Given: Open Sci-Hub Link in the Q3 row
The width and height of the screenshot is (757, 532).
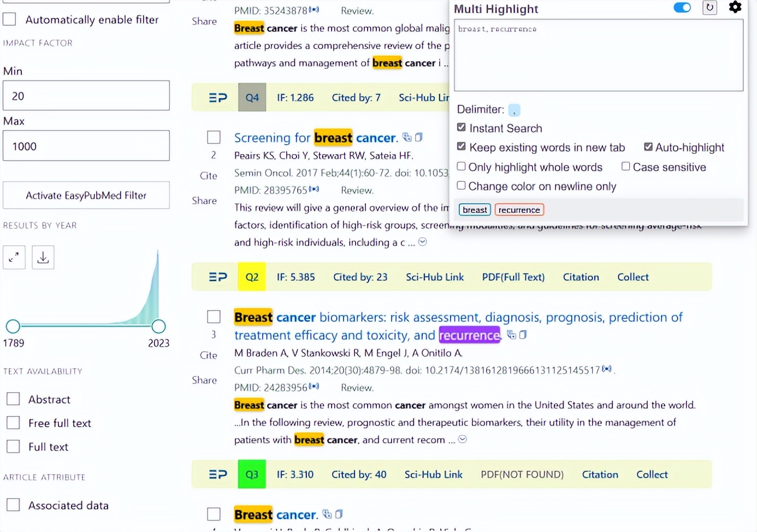Looking at the screenshot, I should point(434,475).
